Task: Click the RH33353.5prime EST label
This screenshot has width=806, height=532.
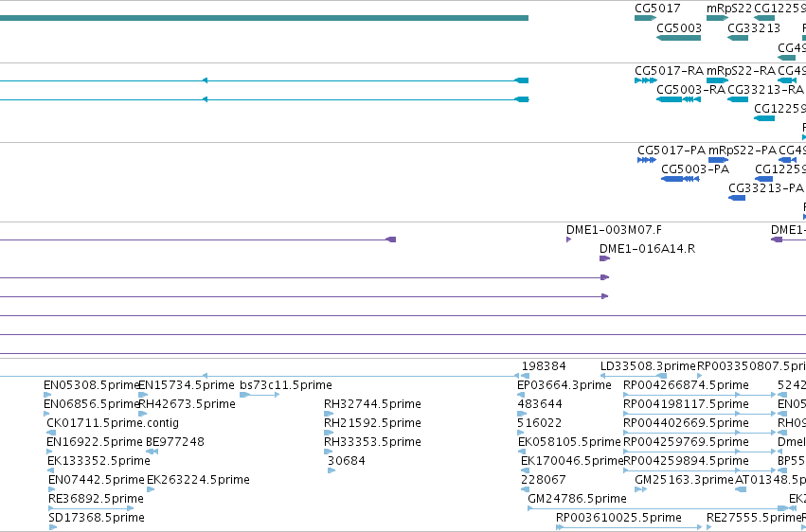Action: [x=372, y=442]
